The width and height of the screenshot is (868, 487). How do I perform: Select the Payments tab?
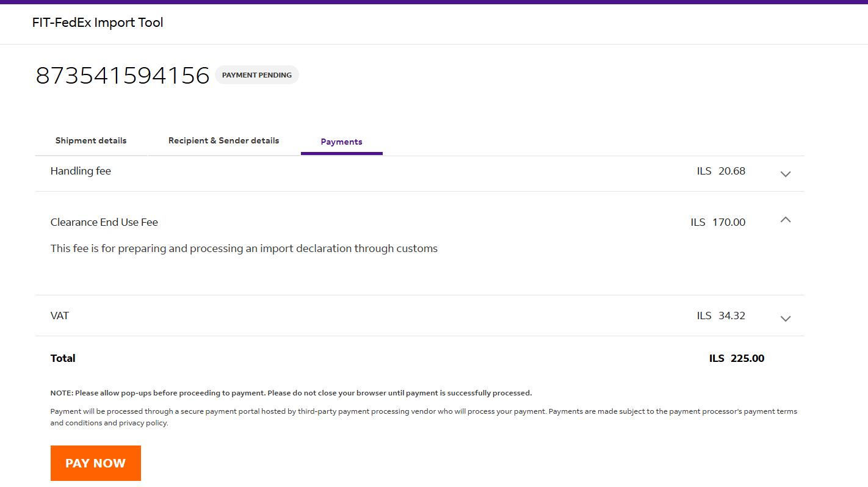(x=342, y=142)
